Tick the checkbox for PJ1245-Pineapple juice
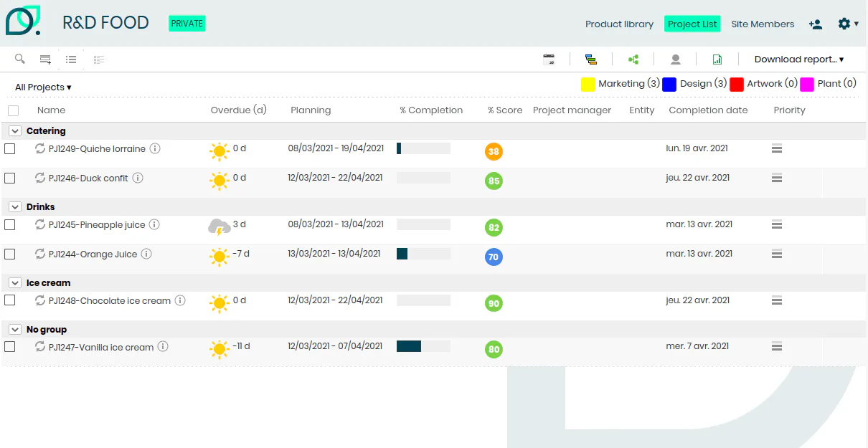Viewport: 868px width, 448px height. [10, 224]
